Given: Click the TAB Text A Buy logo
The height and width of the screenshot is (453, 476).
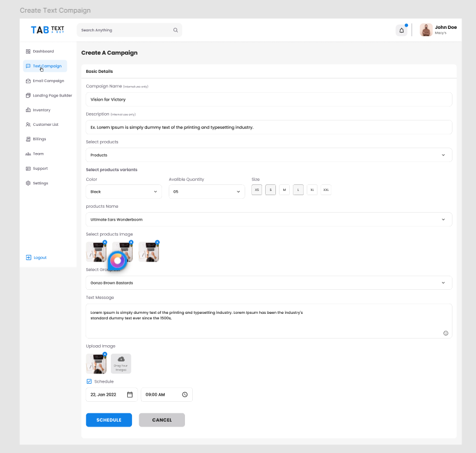Looking at the screenshot, I should click(x=48, y=30).
